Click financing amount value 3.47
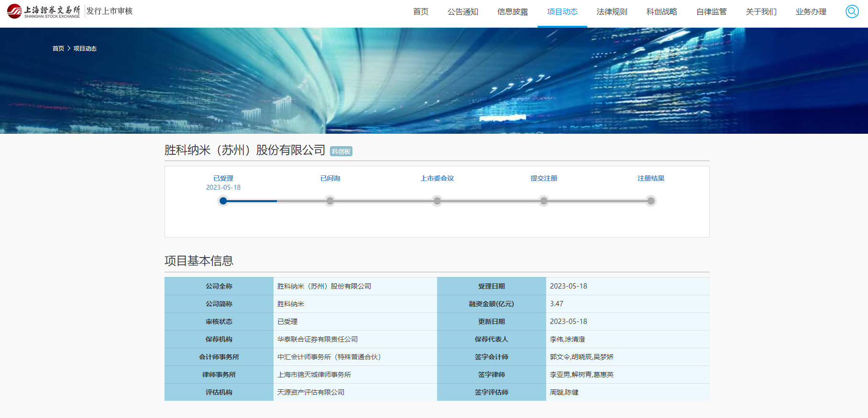The height and width of the screenshot is (418, 868). (x=557, y=304)
